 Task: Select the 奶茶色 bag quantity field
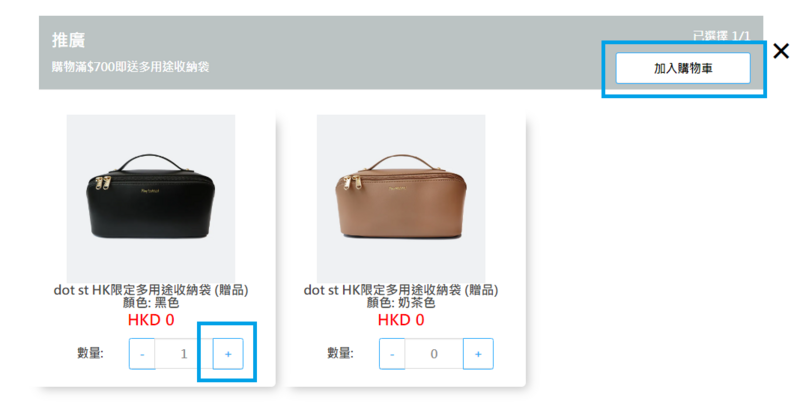click(434, 354)
